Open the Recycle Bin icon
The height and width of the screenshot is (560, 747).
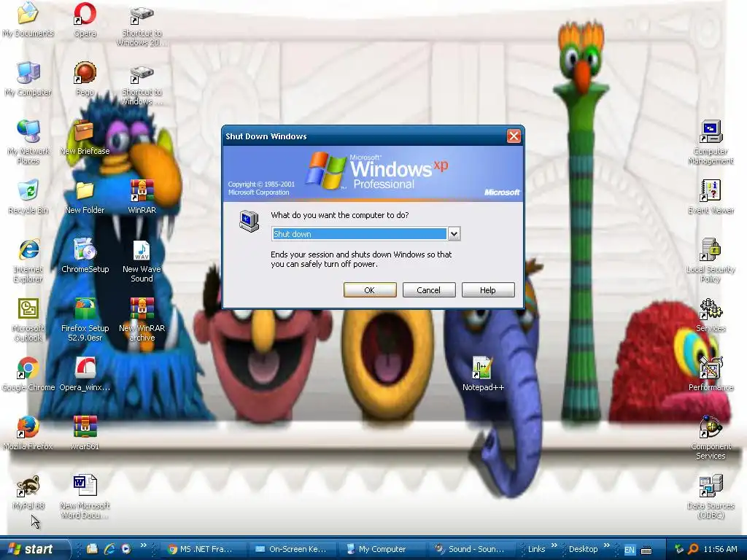coord(28,197)
